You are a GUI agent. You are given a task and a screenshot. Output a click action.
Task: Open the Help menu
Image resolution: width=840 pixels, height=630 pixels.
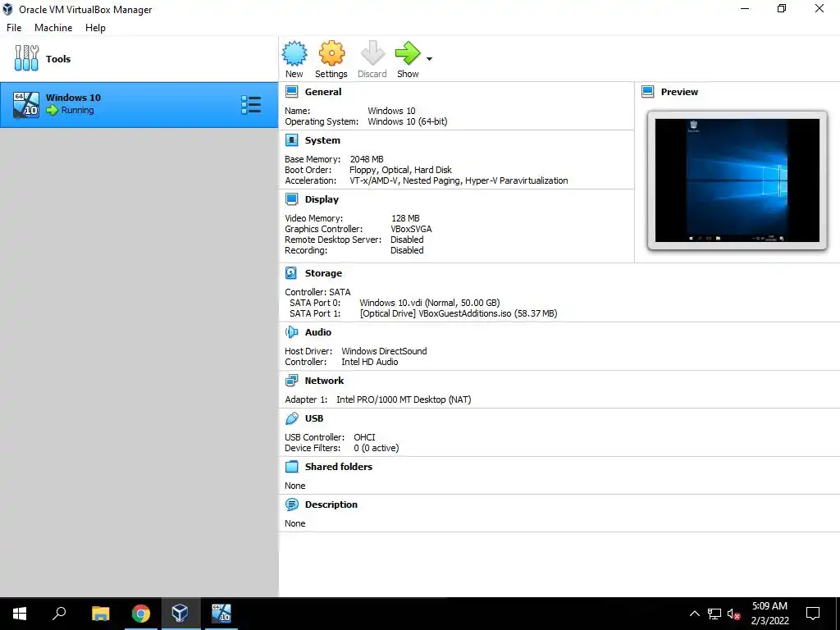[95, 28]
